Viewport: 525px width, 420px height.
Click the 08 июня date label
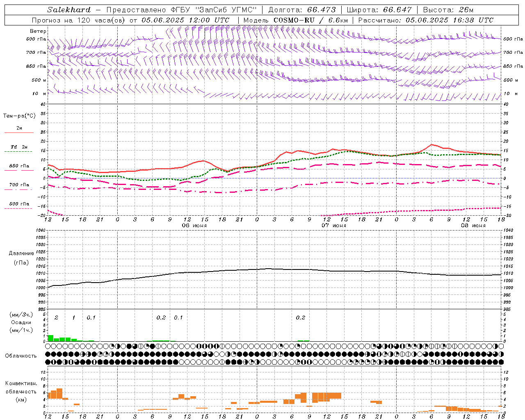[x=473, y=226]
